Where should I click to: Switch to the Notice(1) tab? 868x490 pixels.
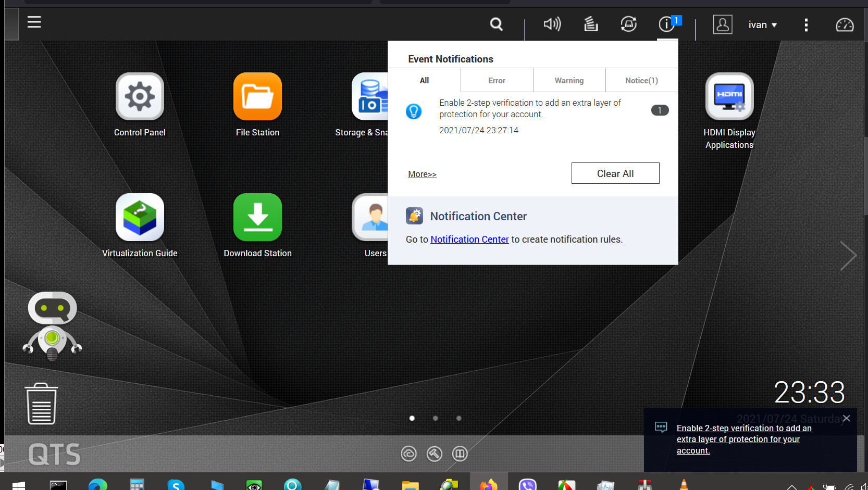point(641,81)
